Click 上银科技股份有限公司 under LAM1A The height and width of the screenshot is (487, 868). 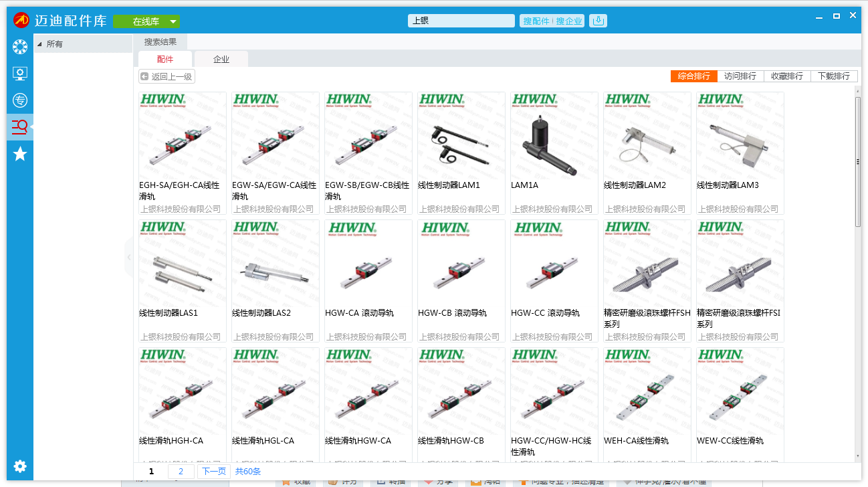click(552, 209)
